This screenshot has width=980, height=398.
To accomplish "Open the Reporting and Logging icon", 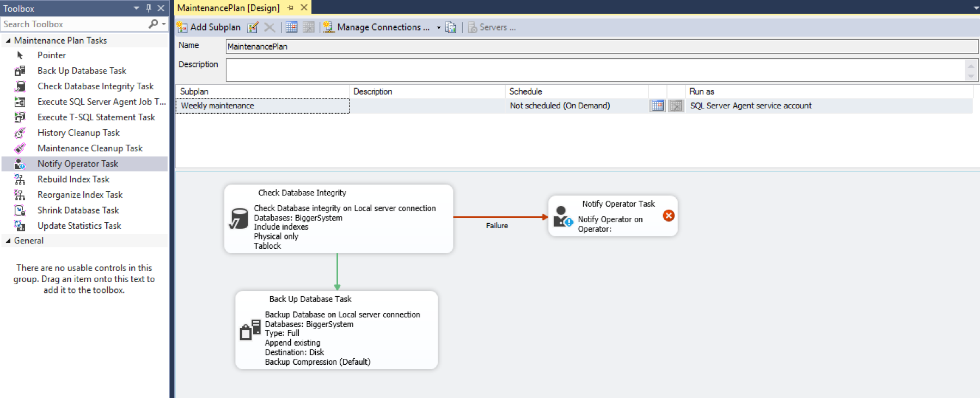I will [x=451, y=27].
